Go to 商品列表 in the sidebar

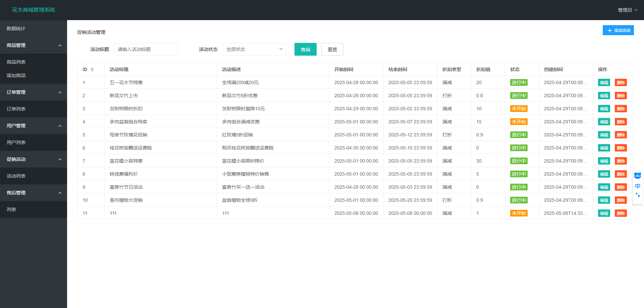34,62
